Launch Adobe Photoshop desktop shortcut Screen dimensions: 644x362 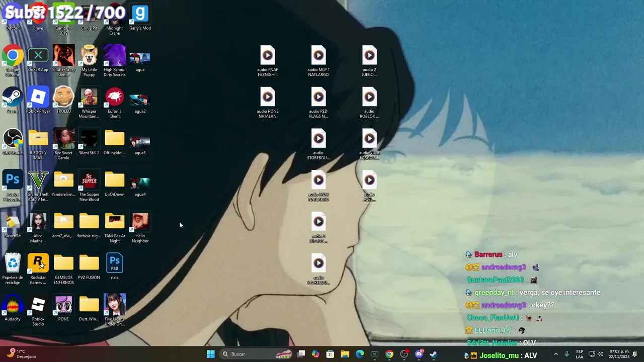point(13,186)
